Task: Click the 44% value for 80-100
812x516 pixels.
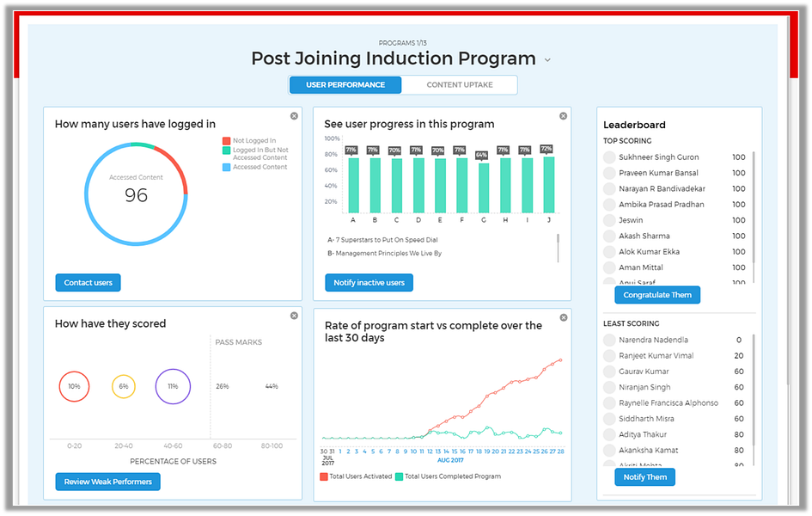Action: click(272, 386)
